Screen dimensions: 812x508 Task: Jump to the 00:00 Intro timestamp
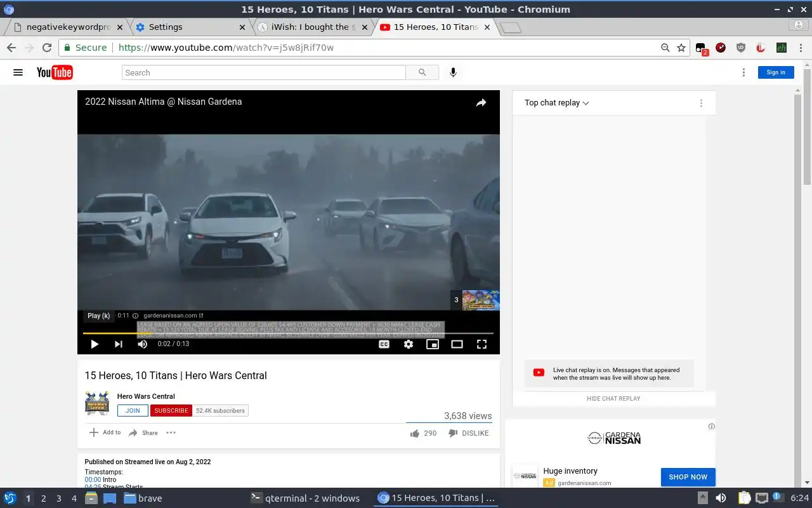(93, 480)
